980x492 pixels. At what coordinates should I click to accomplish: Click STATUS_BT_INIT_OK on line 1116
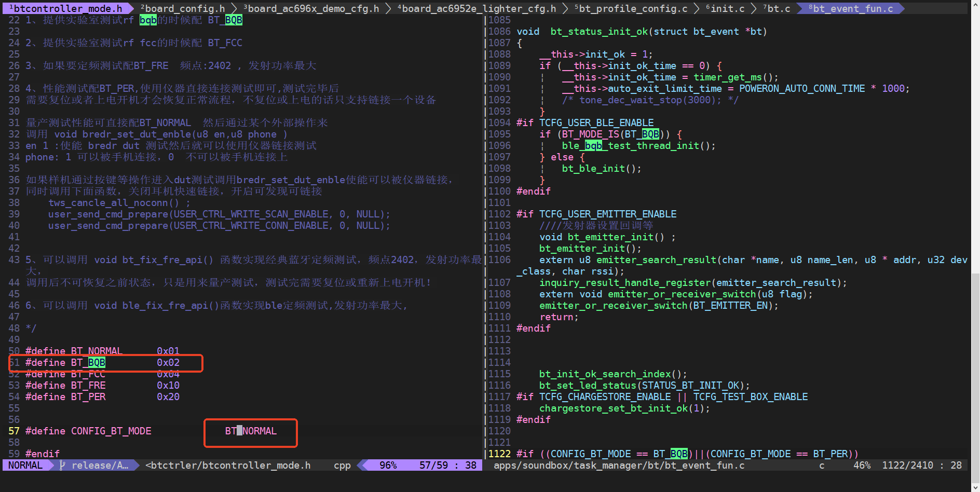pos(690,386)
